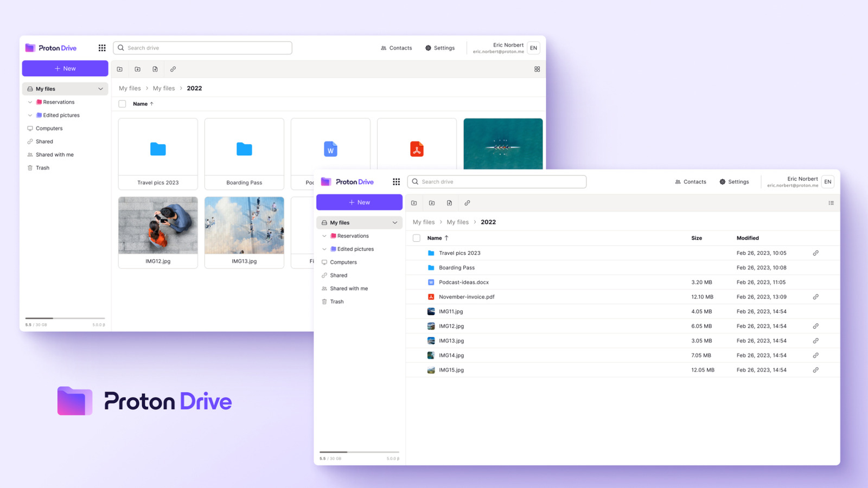Open Trash in the front sidebar
This screenshot has width=868, height=488.
tap(336, 301)
